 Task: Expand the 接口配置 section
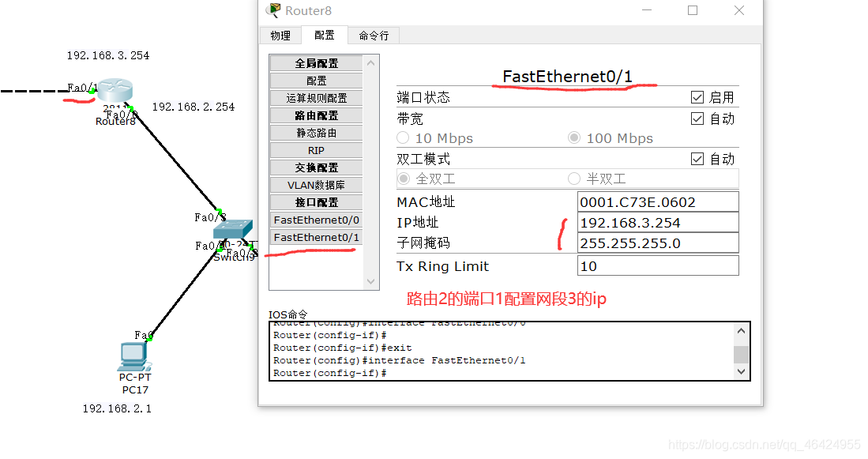(316, 201)
